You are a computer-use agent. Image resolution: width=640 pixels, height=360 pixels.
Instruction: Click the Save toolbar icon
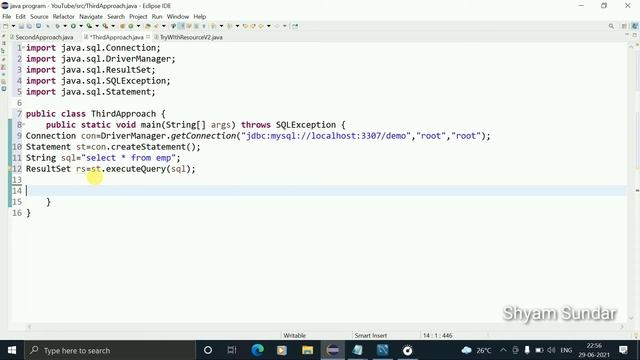coord(21,26)
